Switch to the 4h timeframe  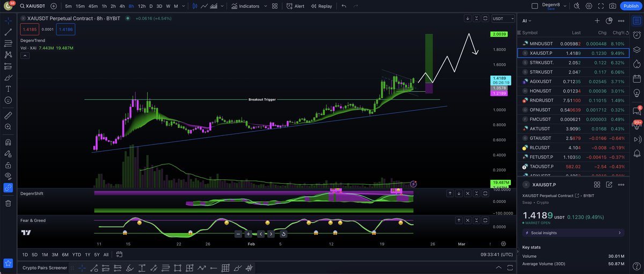[122, 6]
